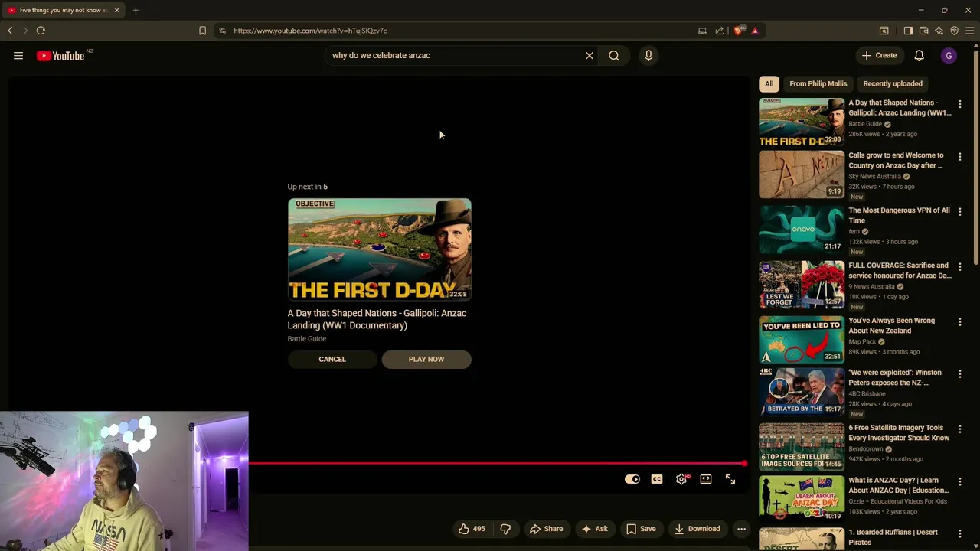Open '6 Free Satellite Imagery Tools' video title
980x551 pixels.
coord(899,432)
